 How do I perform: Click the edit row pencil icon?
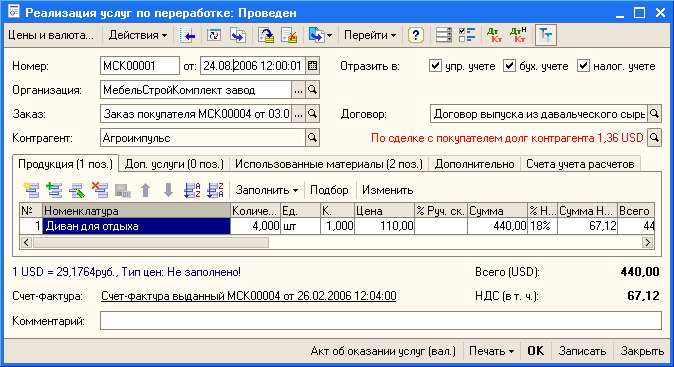[x=77, y=190]
